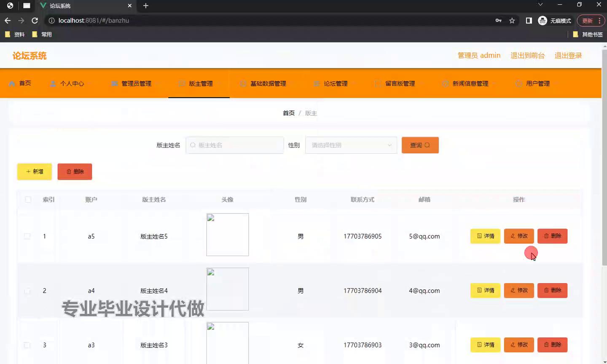The image size is (607, 364).
Task: Click the 退出登录 logout link
Action: coord(568,56)
